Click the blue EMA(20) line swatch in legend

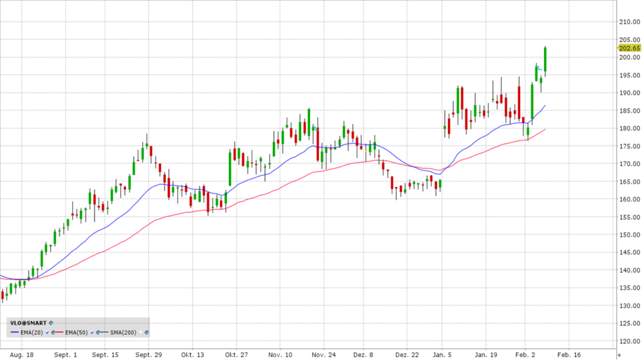[14, 332]
